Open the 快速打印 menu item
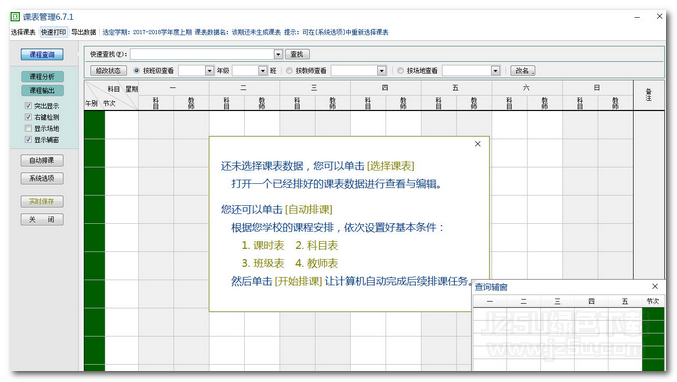Image resolution: width=677 pixels, height=382 pixels. click(x=54, y=32)
